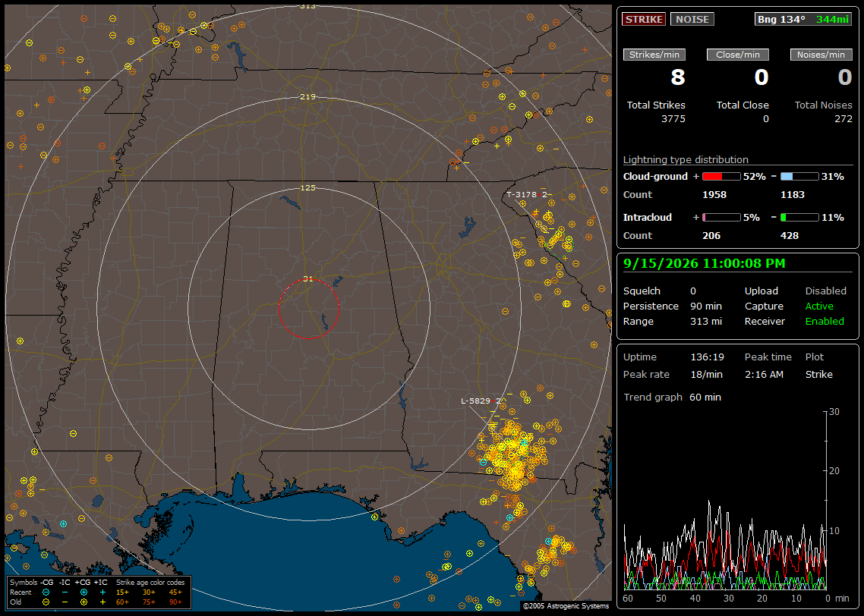864x616 pixels.
Task: Click the recent +CG cyan symbol in legend
Action: pos(84,592)
